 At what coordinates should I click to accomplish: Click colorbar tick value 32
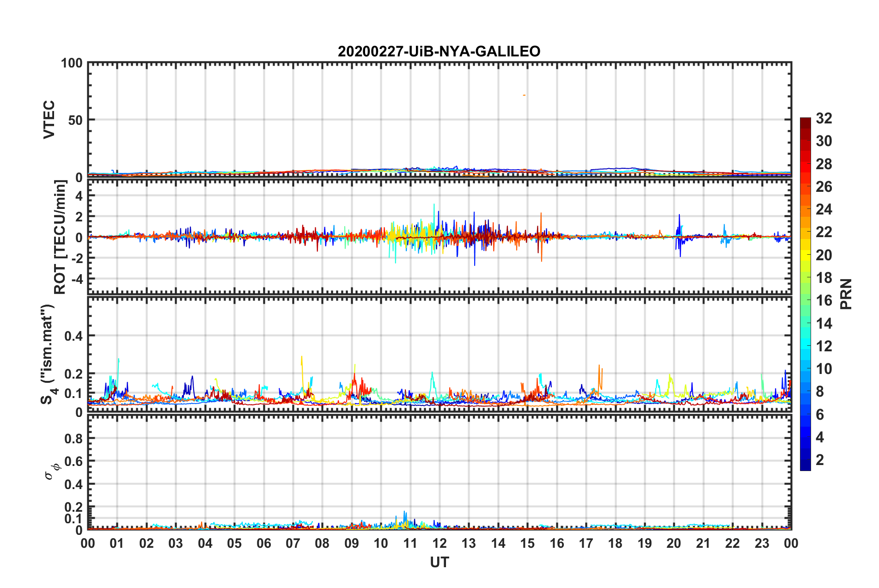[x=824, y=118]
